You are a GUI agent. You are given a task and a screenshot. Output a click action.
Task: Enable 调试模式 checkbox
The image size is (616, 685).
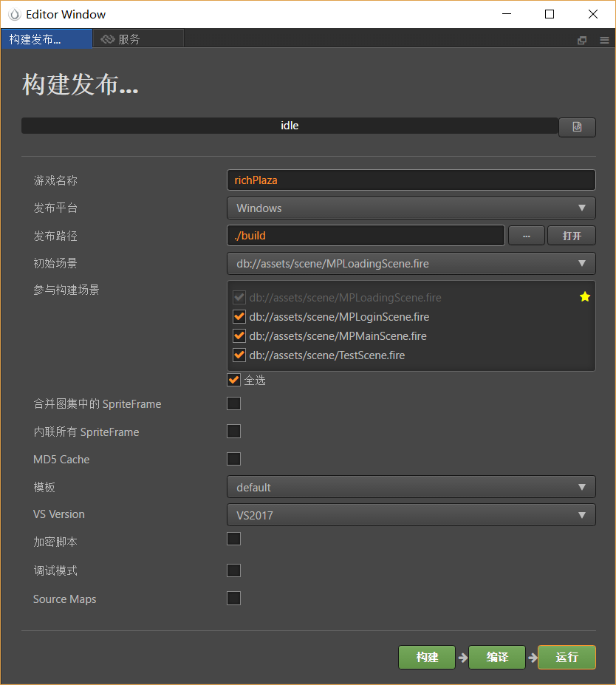click(233, 570)
